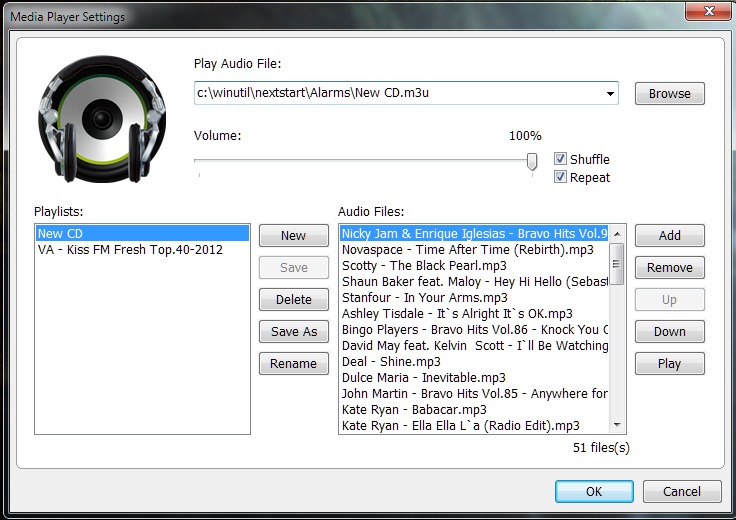This screenshot has width=736, height=520.
Task: Select the New CD playlist
Action: (60, 234)
